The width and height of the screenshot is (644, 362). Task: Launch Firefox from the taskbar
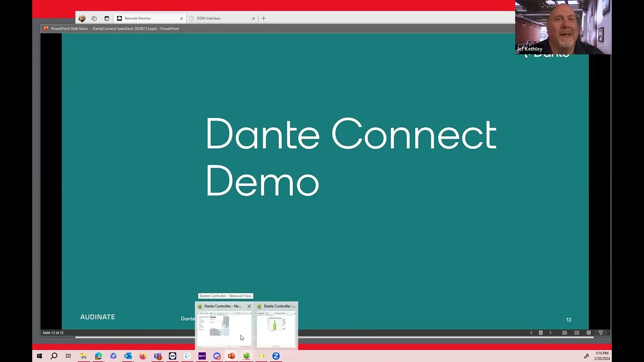(143, 356)
